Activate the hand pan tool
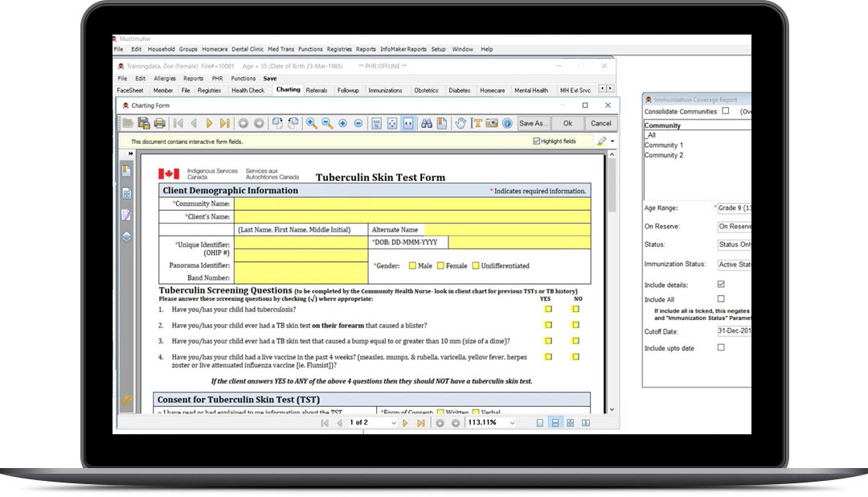This screenshot has height=497, width=868. (461, 123)
